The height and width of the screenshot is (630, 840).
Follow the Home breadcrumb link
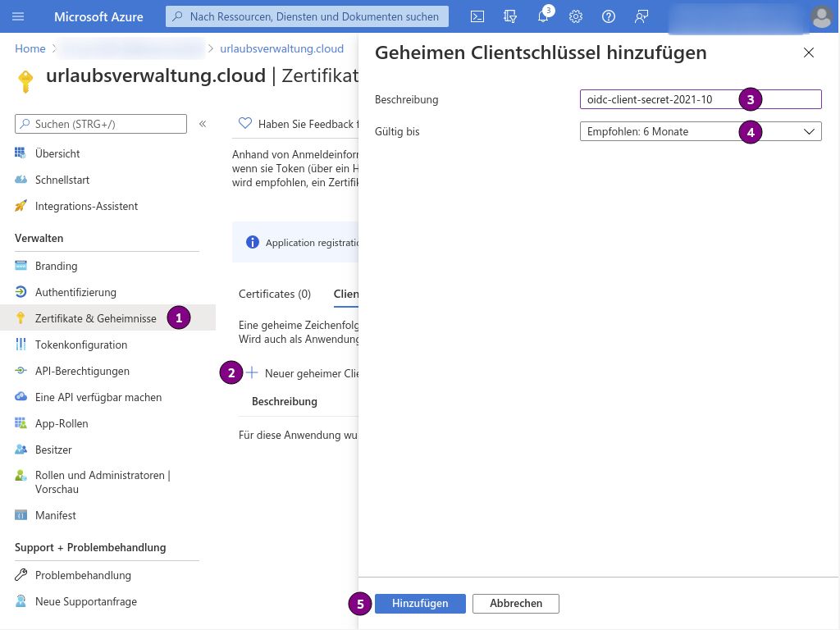coord(30,48)
